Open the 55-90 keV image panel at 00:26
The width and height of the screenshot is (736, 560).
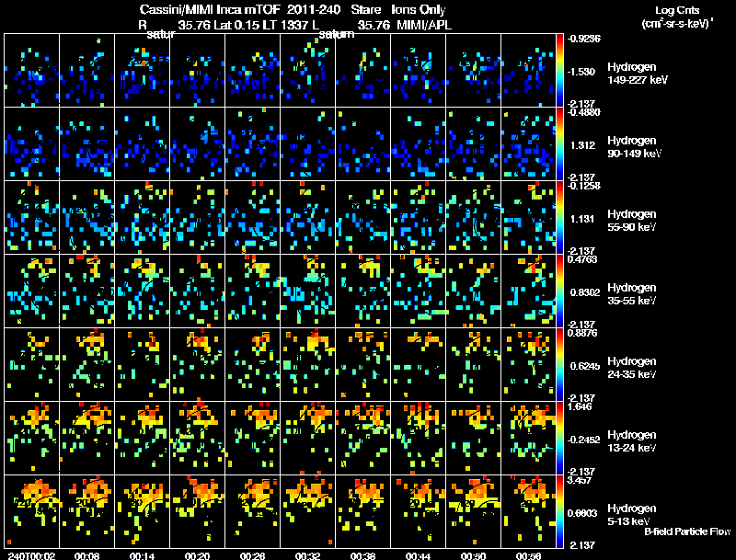pyautogui.click(x=252, y=218)
